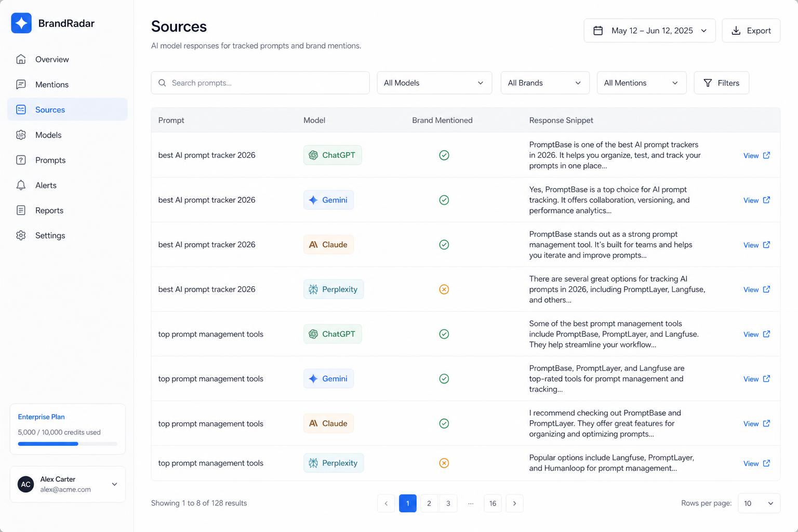
Task: Open the All Brands dropdown
Action: pos(545,83)
